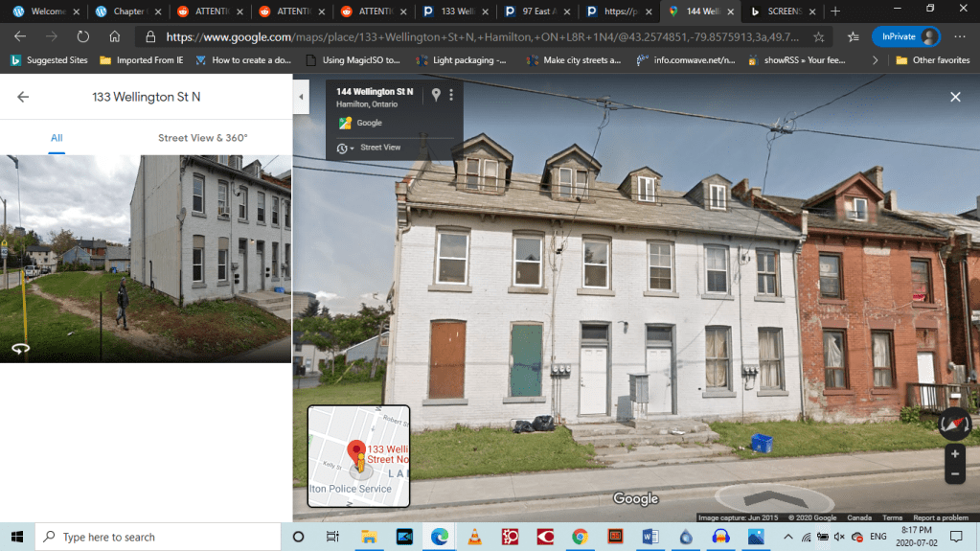Collapse the side panel with the arrow

(302, 97)
